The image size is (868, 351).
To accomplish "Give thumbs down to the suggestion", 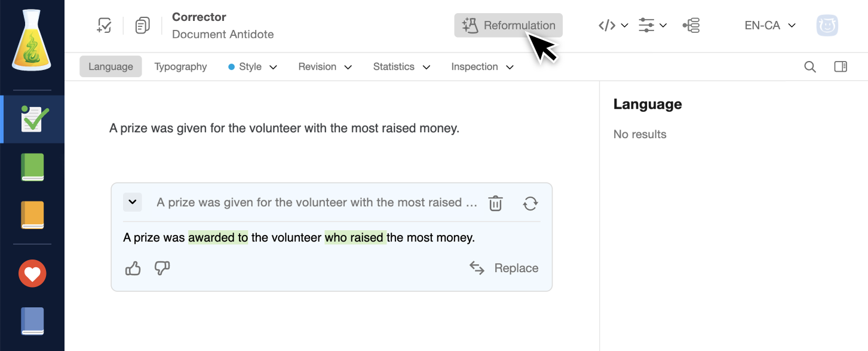I will tap(162, 268).
